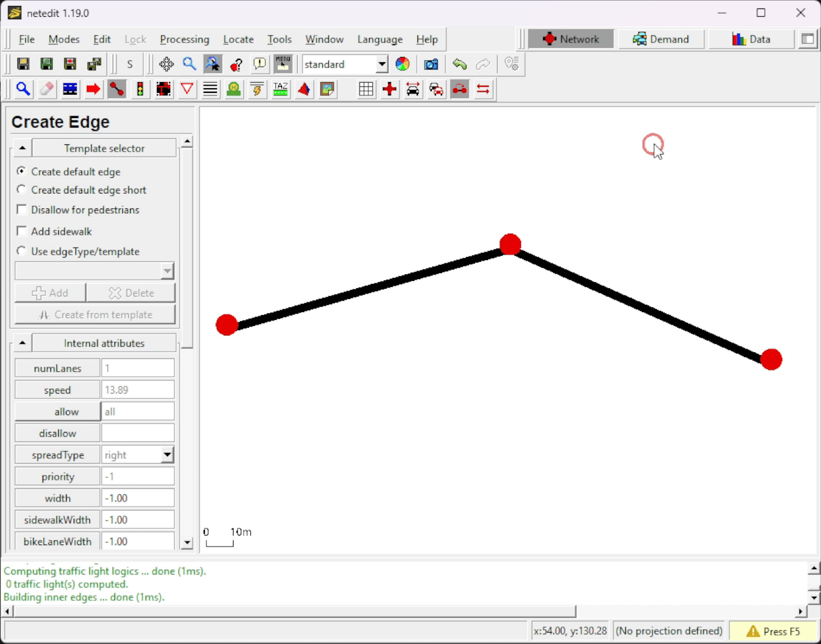
Task: Select Create default edge short radio
Action: 22,190
